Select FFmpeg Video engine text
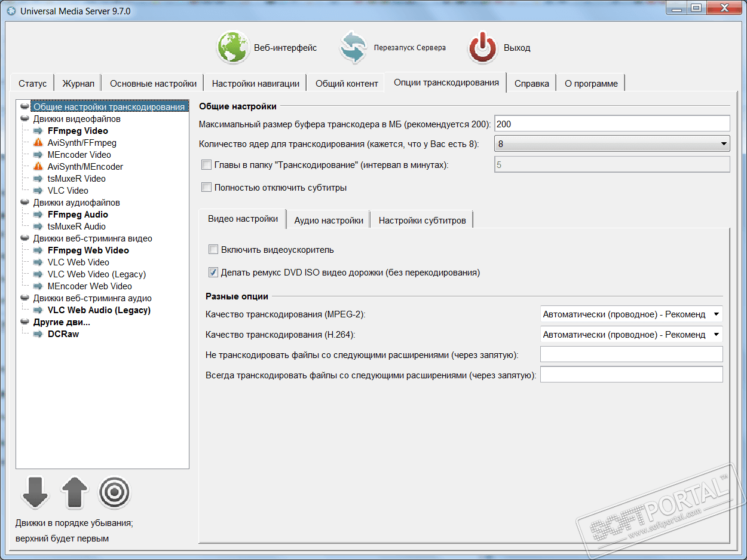The height and width of the screenshot is (560, 747). [78, 131]
